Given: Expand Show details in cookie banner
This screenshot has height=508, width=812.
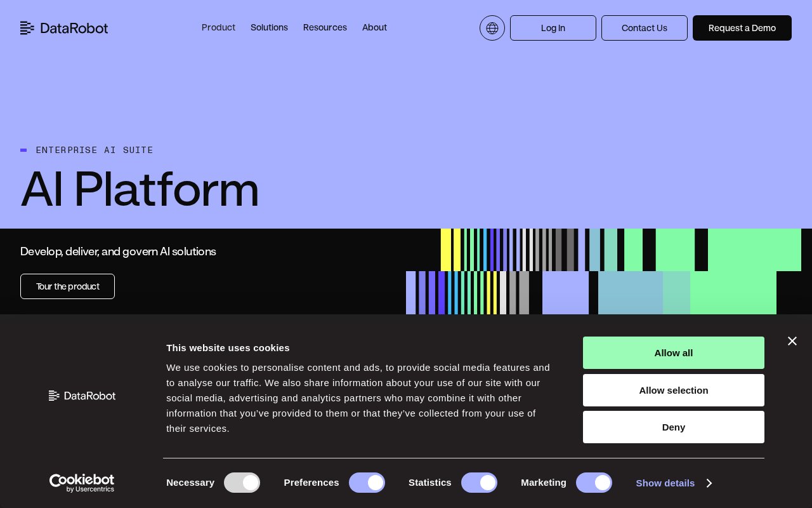Looking at the screenshot, I should [674, 483].
